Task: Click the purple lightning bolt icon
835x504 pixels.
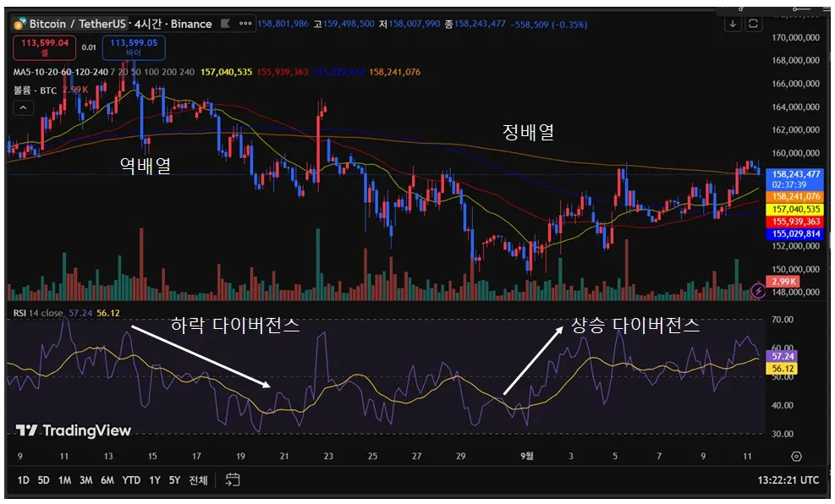Action: click(x=758, y=291)
